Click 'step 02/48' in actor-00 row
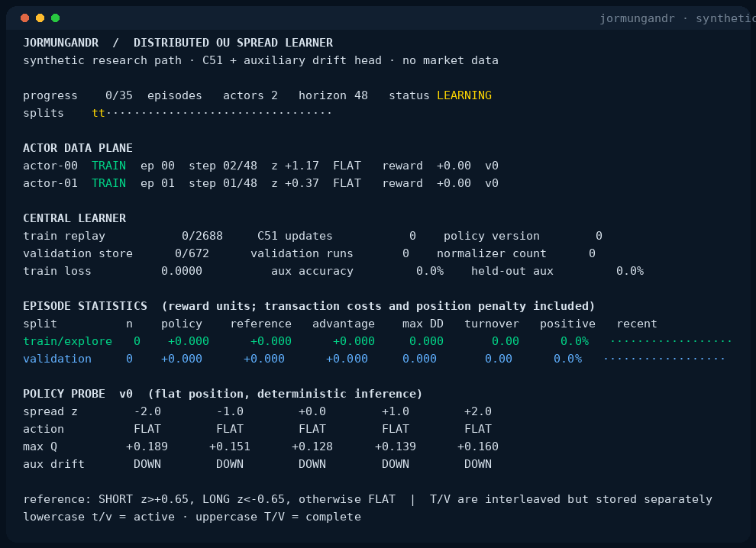This screenshot has width=756, height=548. point(223,166)
